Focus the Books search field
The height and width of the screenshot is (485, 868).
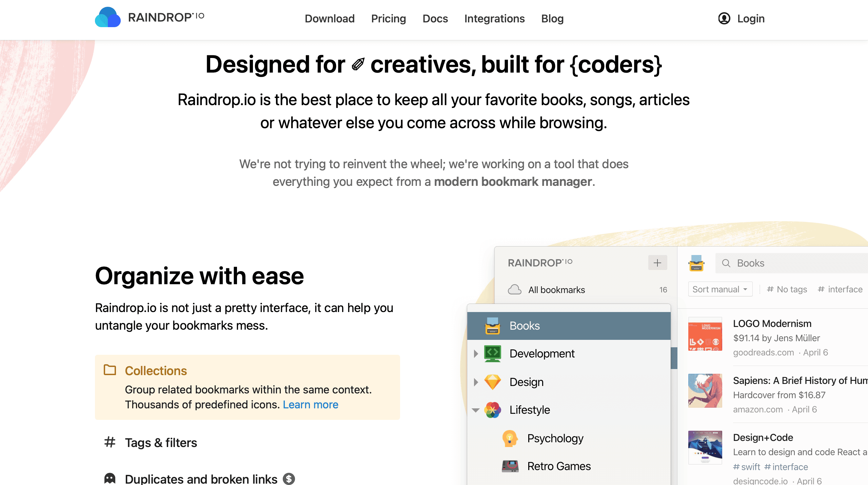click(791, 263)
